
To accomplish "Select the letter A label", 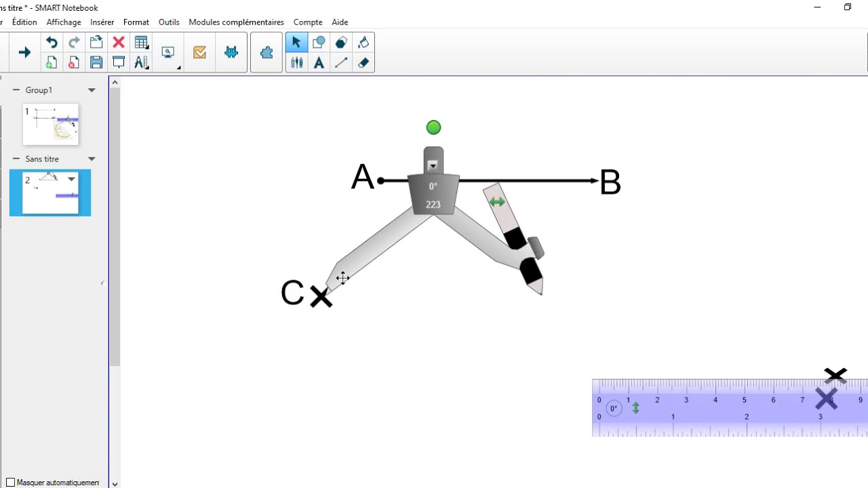I will point(363,178).
